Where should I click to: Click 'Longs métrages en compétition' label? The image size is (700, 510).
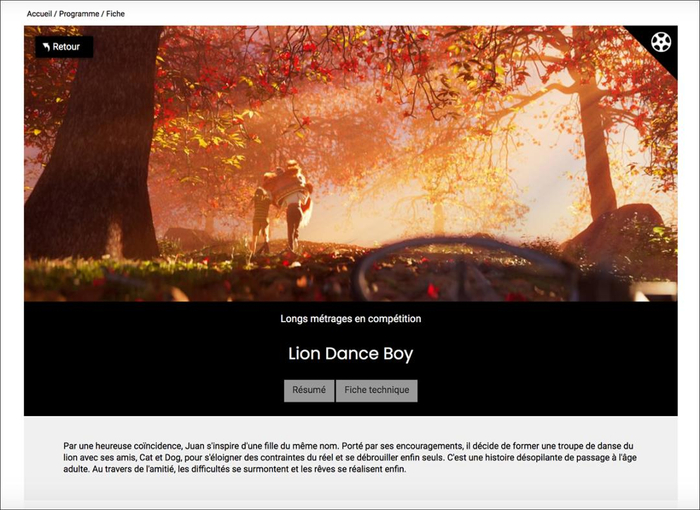[x=351, y=319]
